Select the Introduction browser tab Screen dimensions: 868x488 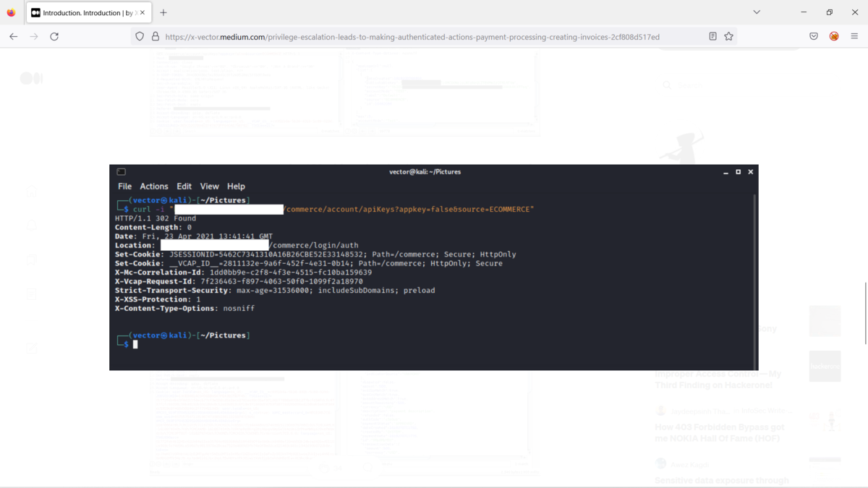(88, 12)
